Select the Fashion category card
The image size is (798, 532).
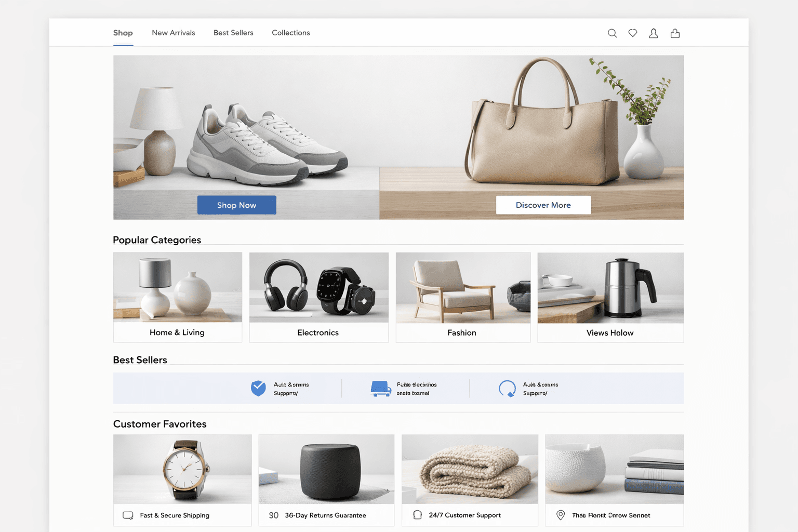click(462, 297)
